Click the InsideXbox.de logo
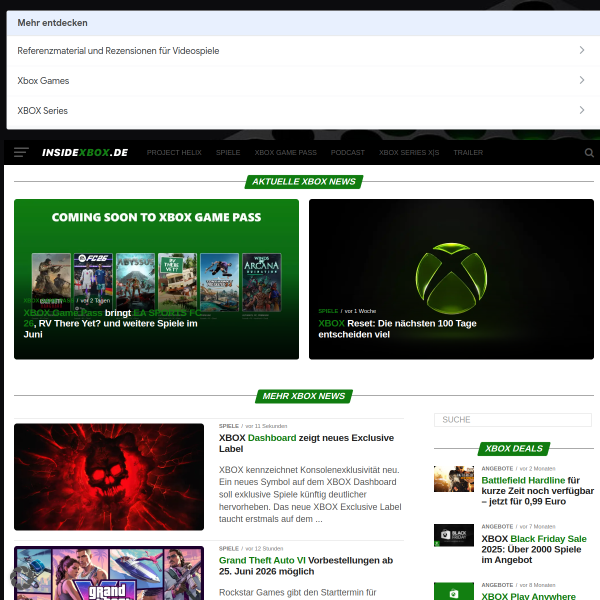Image resolution: width=600 pixels, height=600 pixels. 85,152
